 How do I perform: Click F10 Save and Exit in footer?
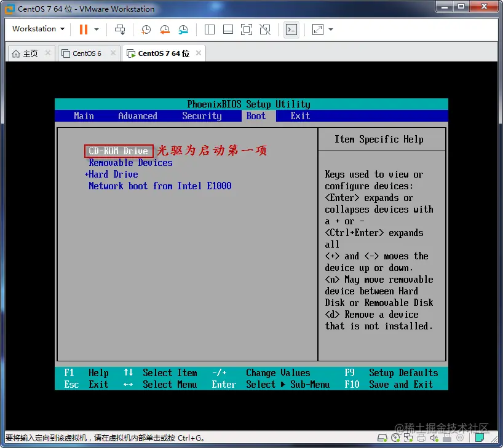pos(389,384)
